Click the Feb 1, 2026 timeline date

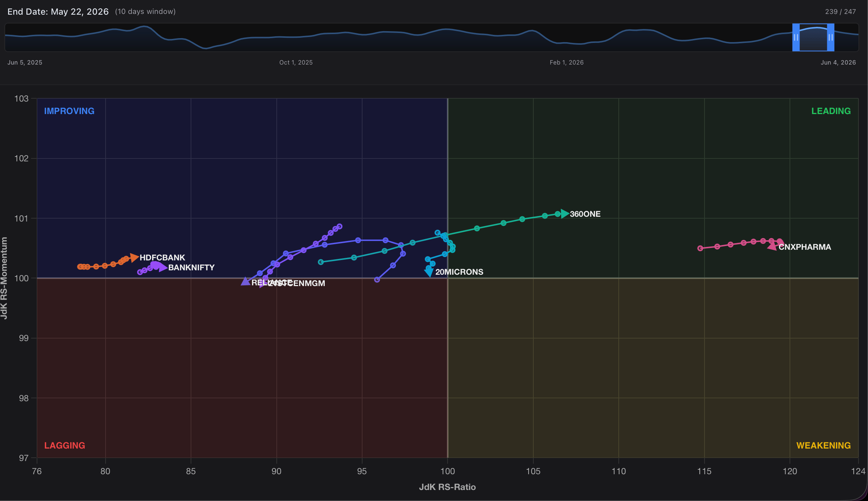click(x=567, y=62)
